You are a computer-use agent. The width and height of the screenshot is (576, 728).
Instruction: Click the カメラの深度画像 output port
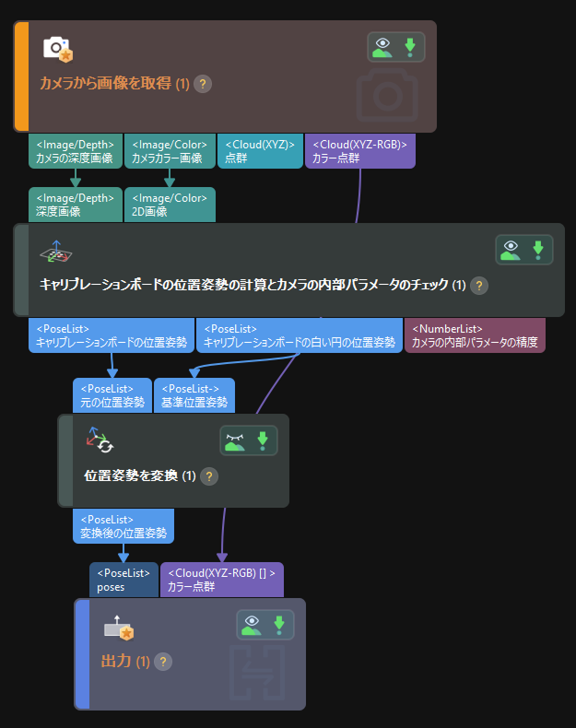click(76, 151)
